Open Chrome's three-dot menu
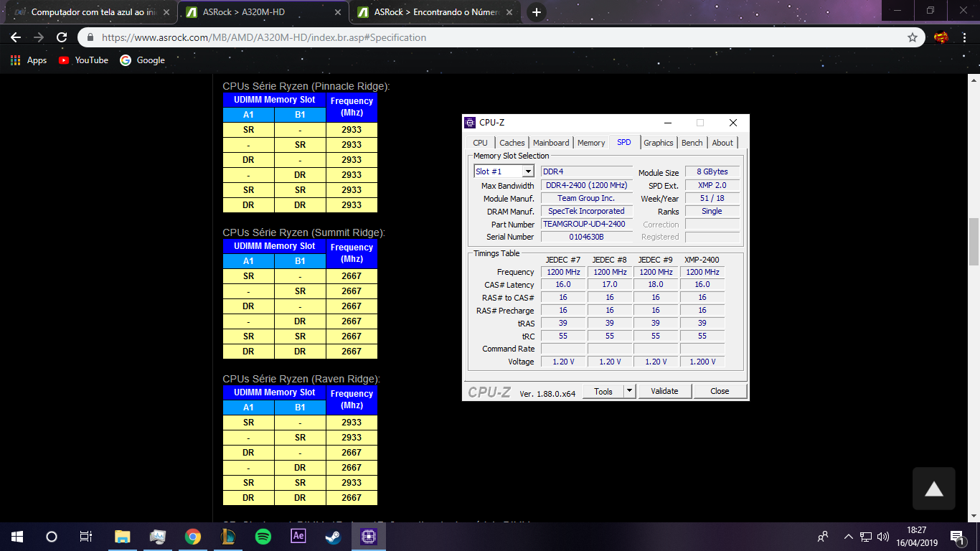This screenshot has width=980, height=551. click(x=965, y=37)
